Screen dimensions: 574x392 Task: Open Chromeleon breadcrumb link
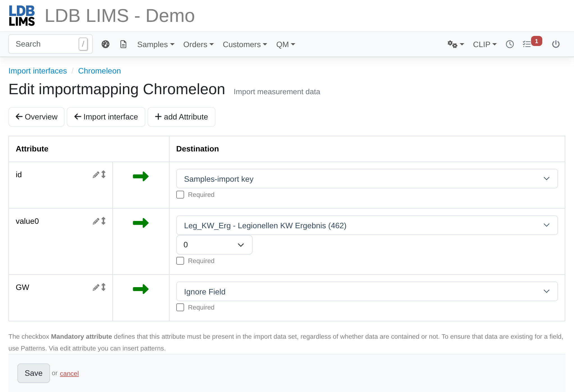pos(99,71)
